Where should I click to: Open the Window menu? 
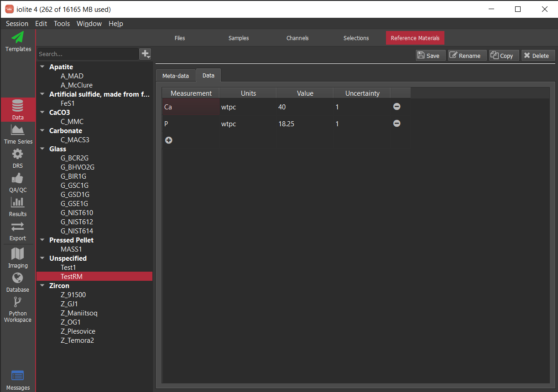pyautogui.click(x=89, y=24)
